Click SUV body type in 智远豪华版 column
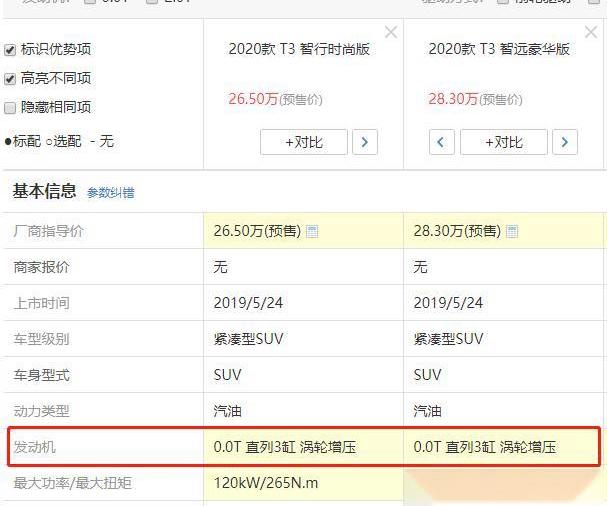607x506 pixels. 427,375
